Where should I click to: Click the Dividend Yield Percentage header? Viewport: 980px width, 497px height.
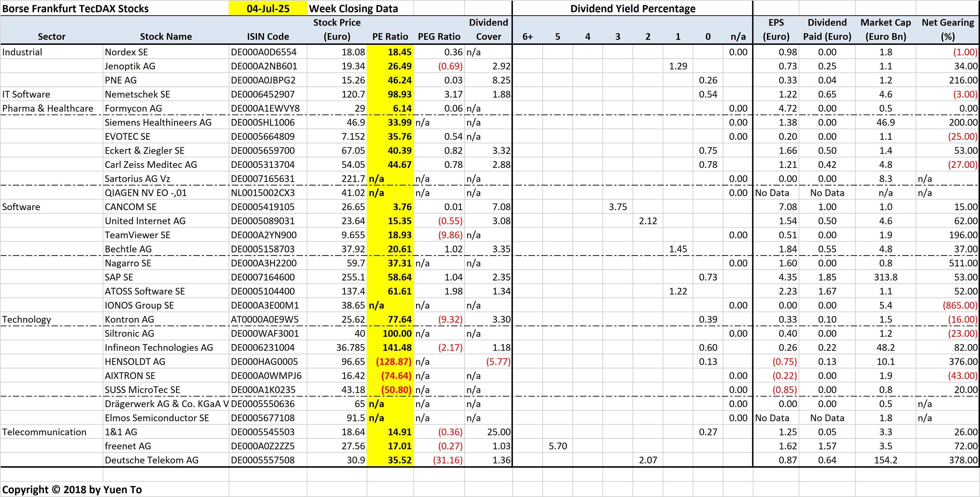tap(632, 8)
